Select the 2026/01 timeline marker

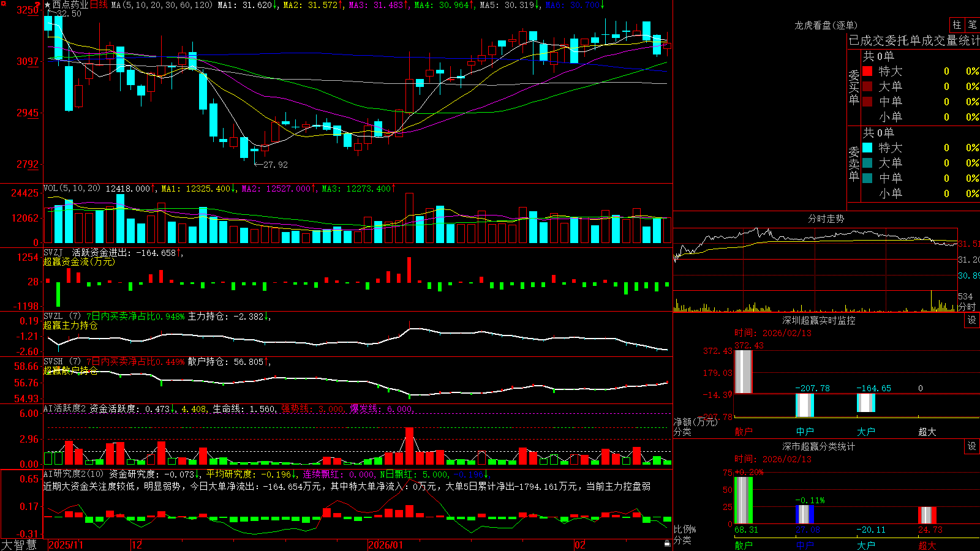386,545
